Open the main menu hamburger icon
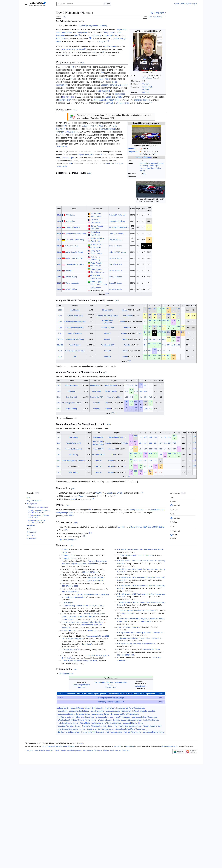Viewport: 222px width, 868px height. pos(26,4)
